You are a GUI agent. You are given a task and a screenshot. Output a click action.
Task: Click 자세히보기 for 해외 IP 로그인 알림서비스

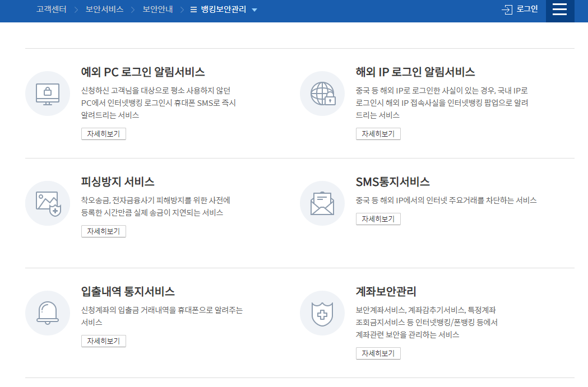pos(378,133)
